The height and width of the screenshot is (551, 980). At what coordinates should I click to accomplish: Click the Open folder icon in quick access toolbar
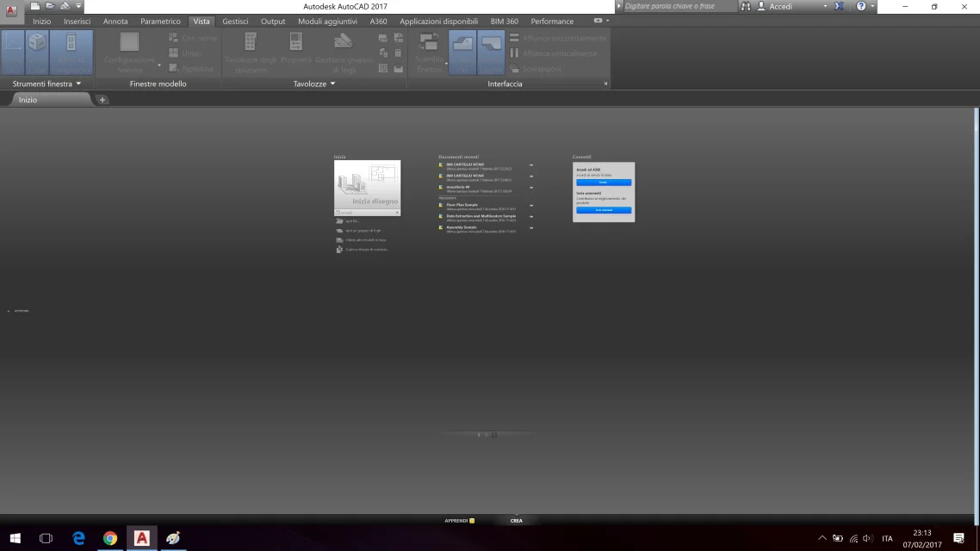50,6
